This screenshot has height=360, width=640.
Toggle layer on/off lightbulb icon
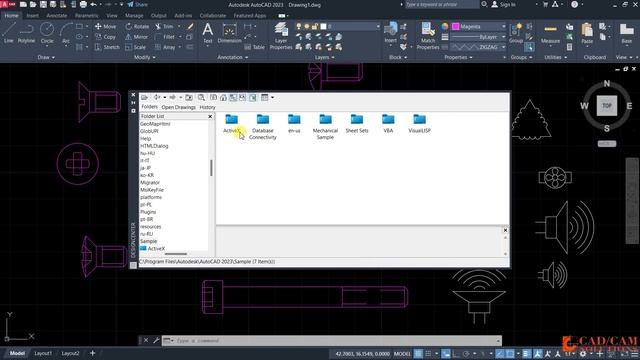[298, 27]
